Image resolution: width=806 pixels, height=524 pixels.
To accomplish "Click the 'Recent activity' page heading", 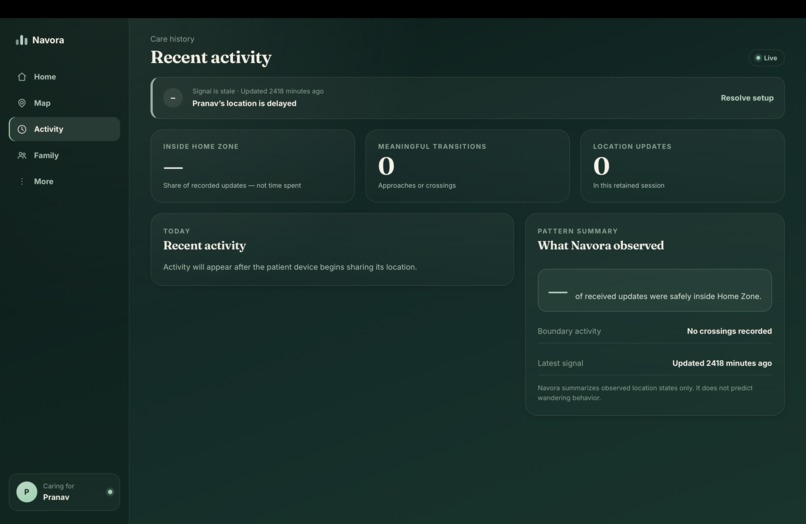I will click(211, 57).
